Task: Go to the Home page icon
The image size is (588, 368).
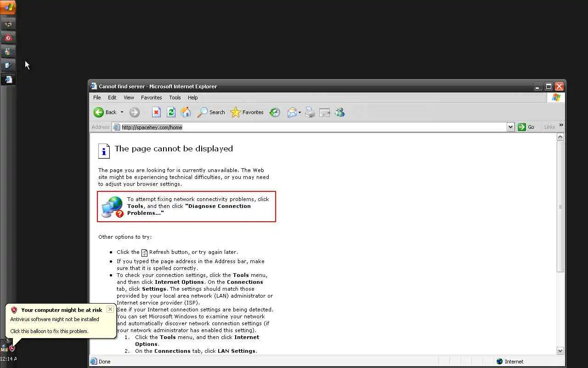Action: point(186,112)
